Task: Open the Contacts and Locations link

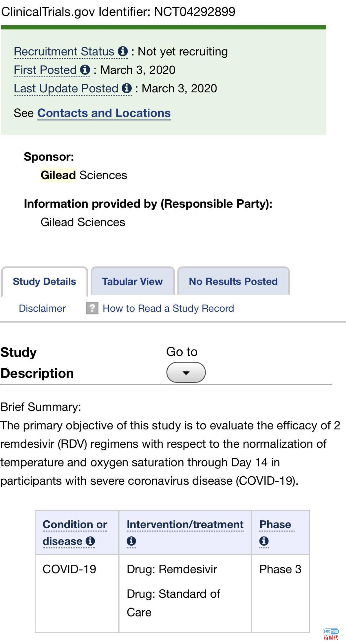Action: click(x=104, y=113)
